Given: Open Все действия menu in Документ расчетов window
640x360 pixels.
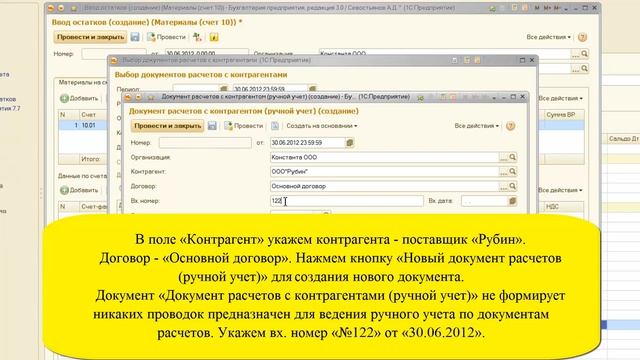Looking at the screenshot, I should pos(476,126).
